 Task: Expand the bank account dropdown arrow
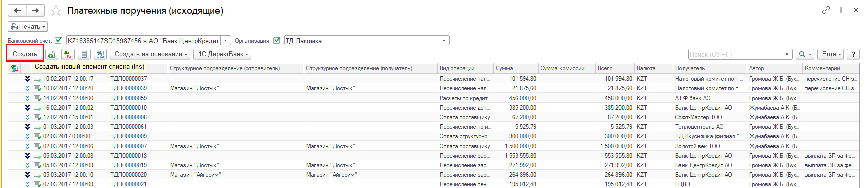pos(226,41)
